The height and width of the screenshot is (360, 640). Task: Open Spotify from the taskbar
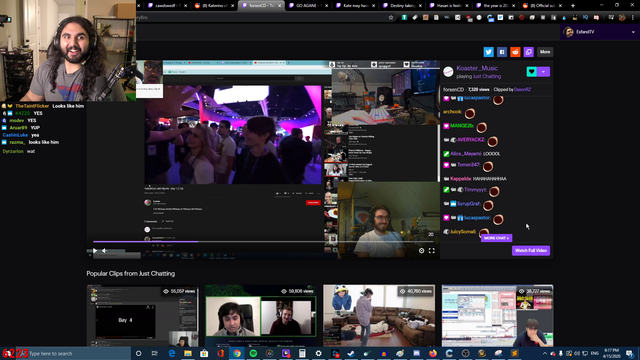[x=253, y=353]
